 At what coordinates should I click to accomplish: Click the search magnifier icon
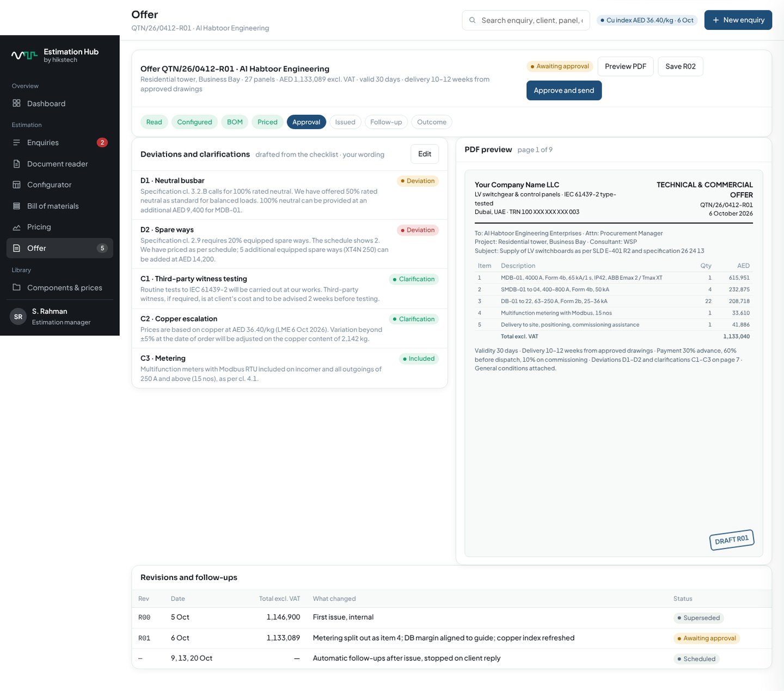coord(473,20)
